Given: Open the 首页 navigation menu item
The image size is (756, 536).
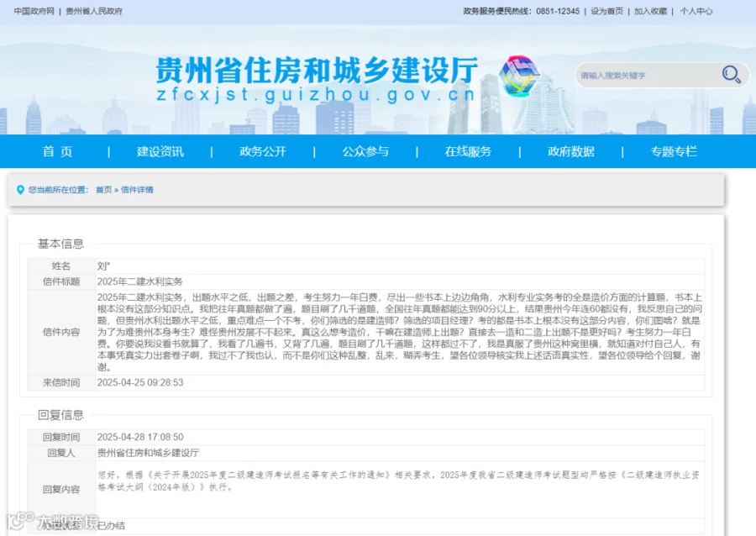Looking at the screenshot, I should click(57, 152).
